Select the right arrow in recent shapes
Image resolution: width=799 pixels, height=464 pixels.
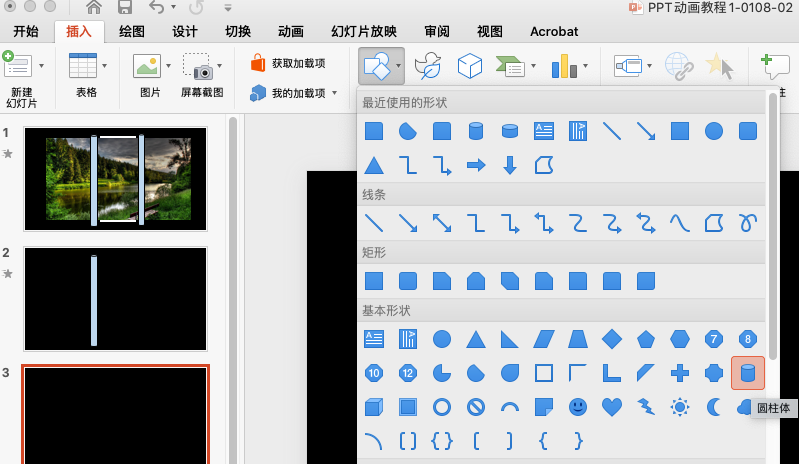click(476, 165)
